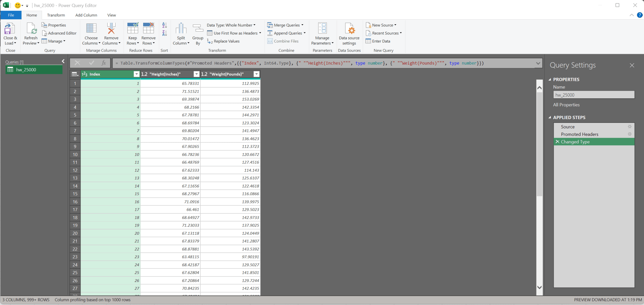
Task: Click the Index column filter arrow
Action: [x=136, y=74]
